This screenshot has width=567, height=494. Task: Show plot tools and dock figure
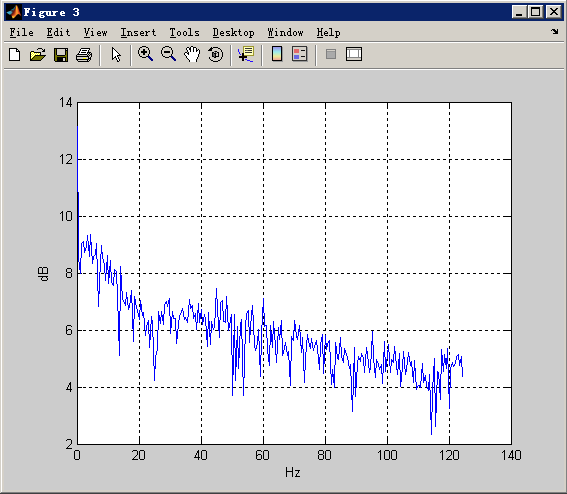pos(354,54)
